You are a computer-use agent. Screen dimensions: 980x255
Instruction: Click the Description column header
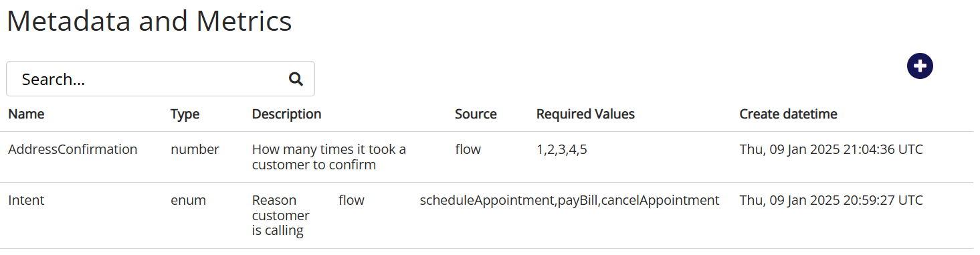(x=286, y=114)
